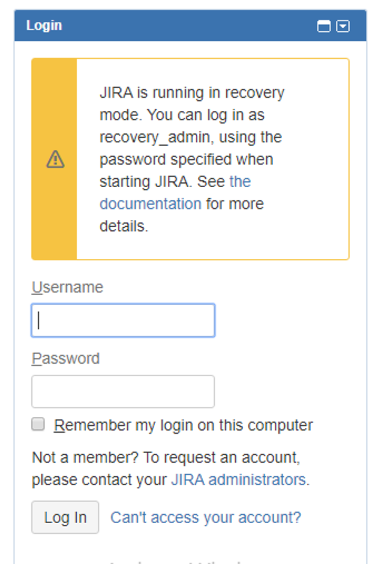Click the "JIRA administrators" link
392x564 pixels.
click(238, 479)
